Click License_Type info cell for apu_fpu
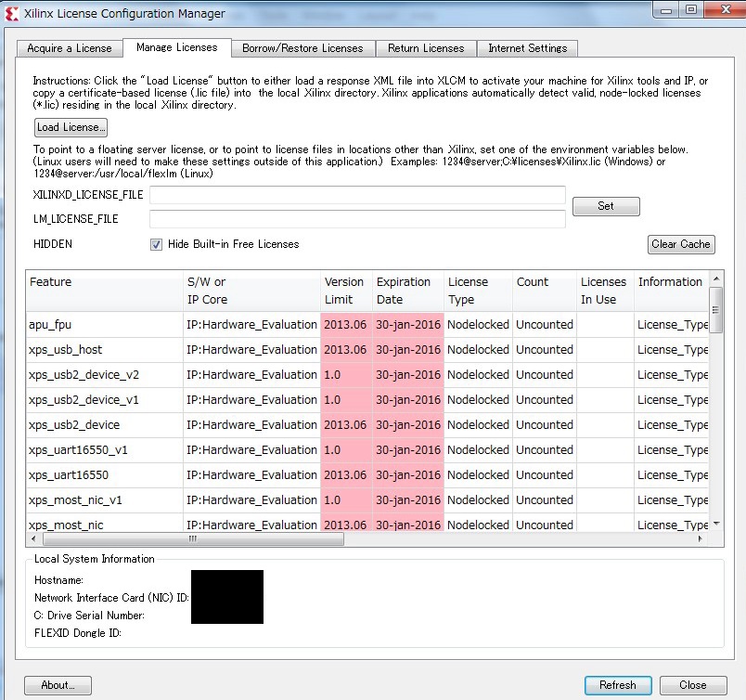 [x=671, y=325]
